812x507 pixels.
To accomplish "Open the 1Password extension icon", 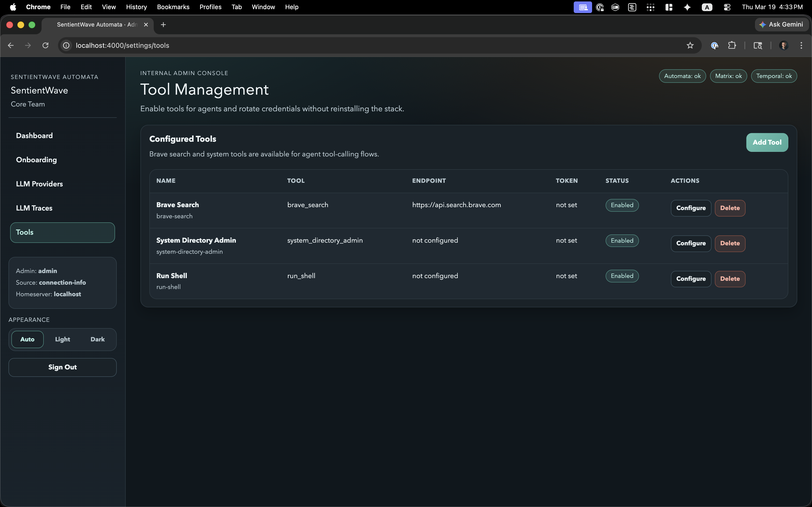I will click(714, 45).
